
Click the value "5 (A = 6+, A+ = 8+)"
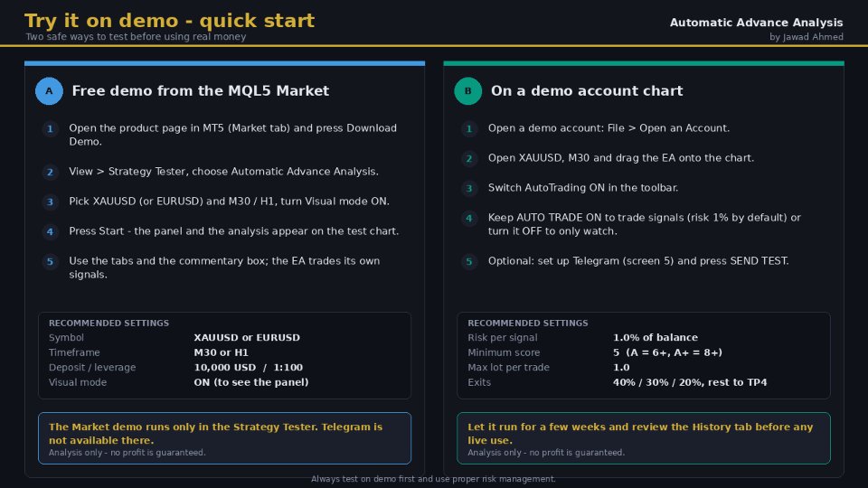[667, 352]
